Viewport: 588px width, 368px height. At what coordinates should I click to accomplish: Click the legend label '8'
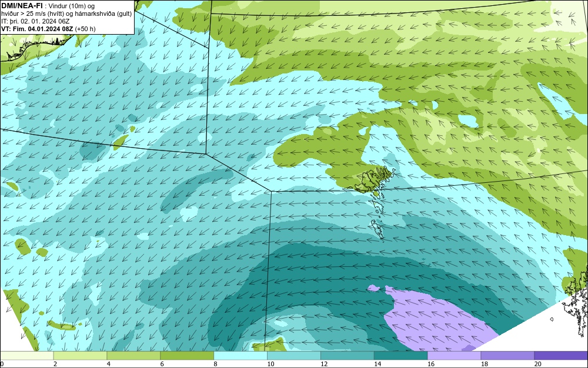215,364
